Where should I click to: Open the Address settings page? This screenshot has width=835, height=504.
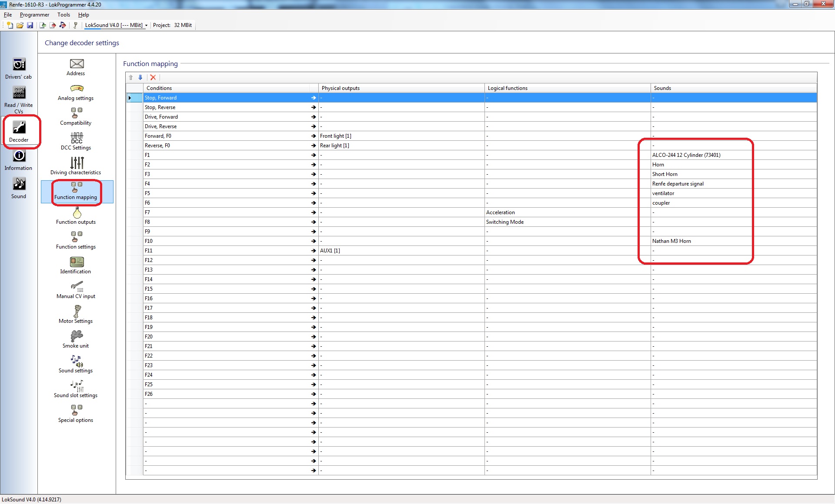pyautogui.click(x=76, y=67)
